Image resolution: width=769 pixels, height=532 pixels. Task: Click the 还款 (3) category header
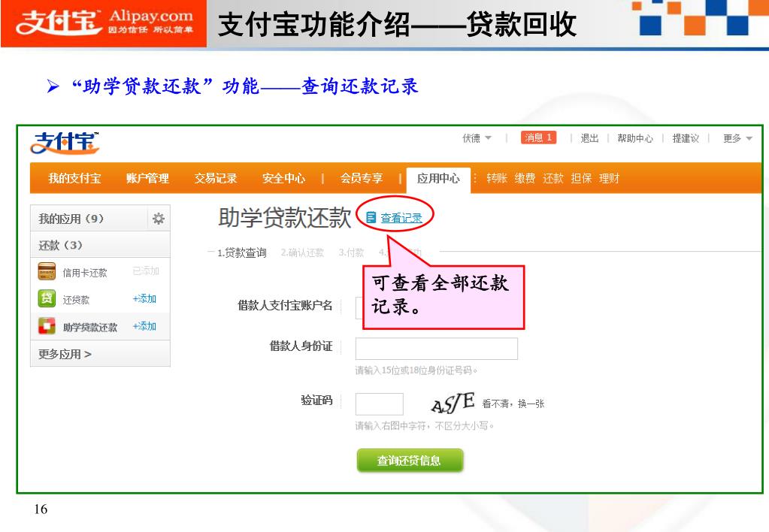60,245
